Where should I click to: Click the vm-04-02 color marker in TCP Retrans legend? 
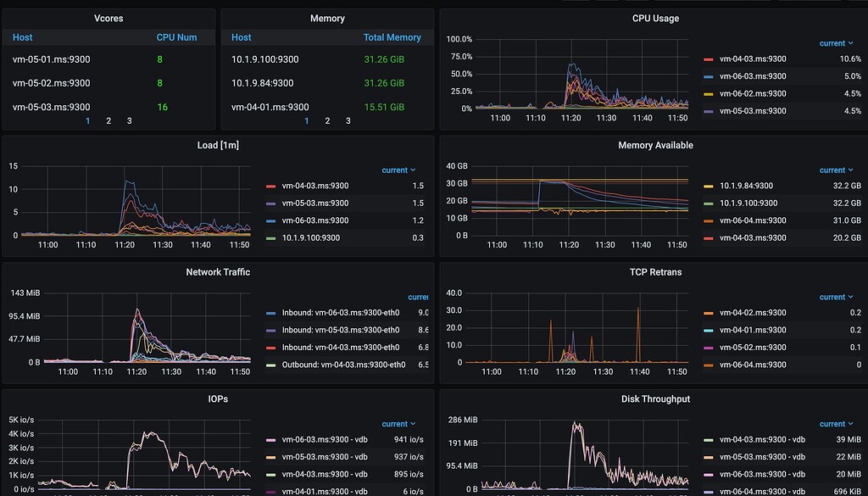click(708, 313)
